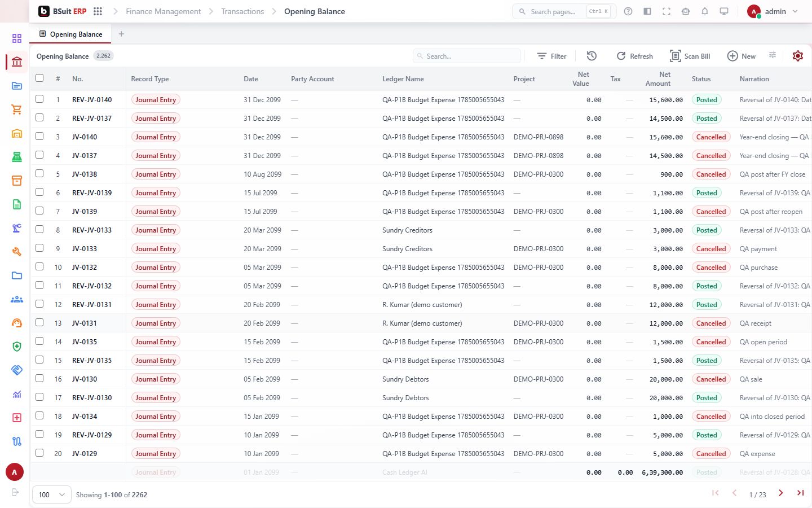Navigate to Finance Management breadcrumb
The image size is (812, 508).
pyautogui.click(x=163, y=11)
